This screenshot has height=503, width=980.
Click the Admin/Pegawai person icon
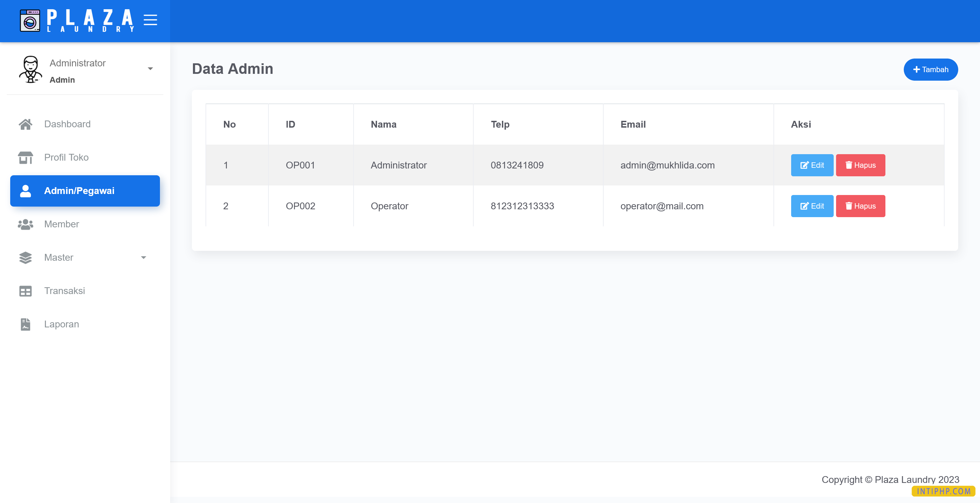(25, 191)
